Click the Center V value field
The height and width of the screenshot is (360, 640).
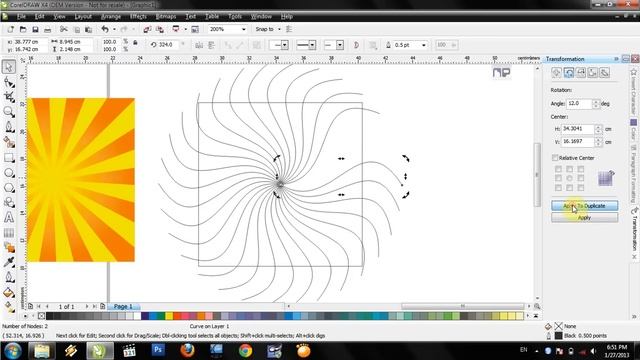(x=578, y=142)
